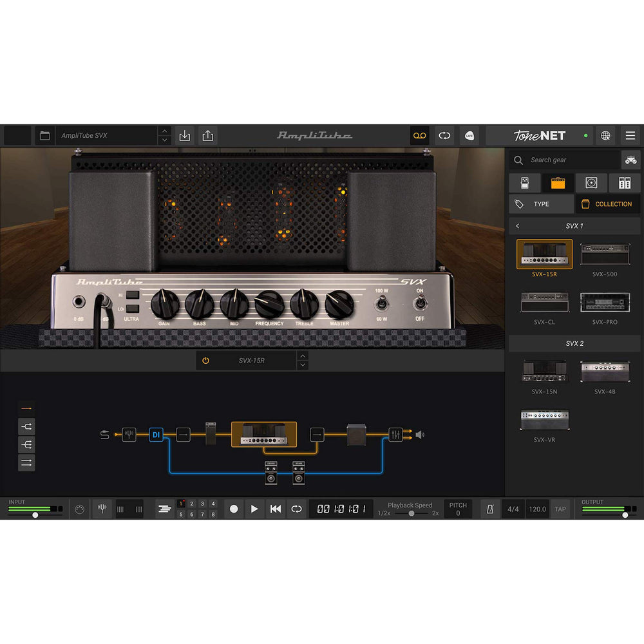Click the metronome icon
Screen dimensions: 644x644
coord(489,509)
